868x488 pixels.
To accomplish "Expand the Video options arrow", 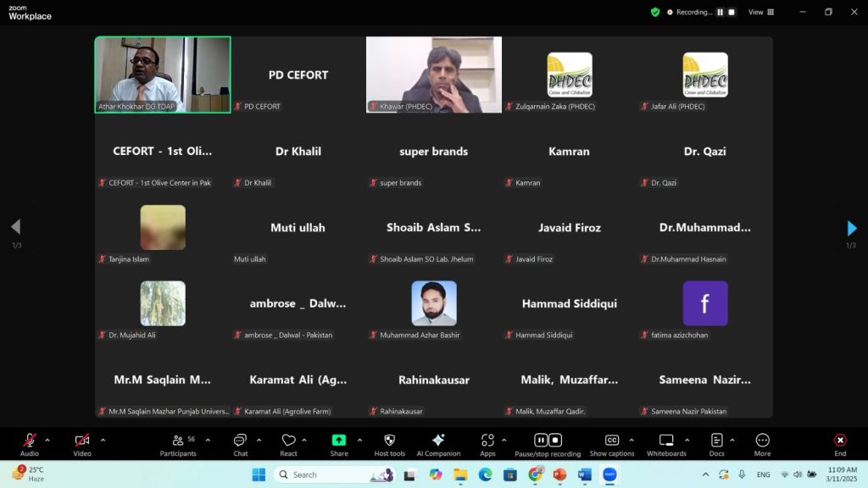I will coord(103,440).
